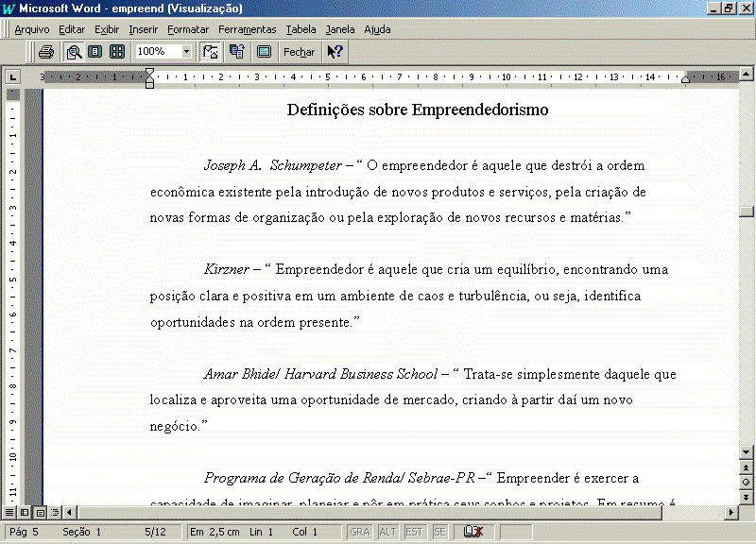Click the Shrink to Fit icon
756x544 pixels.
click(x=237, y=52)
